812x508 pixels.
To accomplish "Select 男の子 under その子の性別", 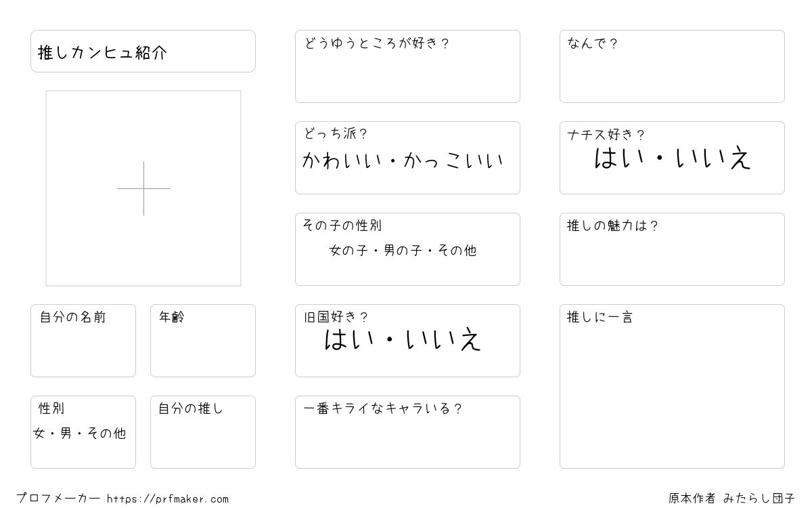I will click(399, 251).
